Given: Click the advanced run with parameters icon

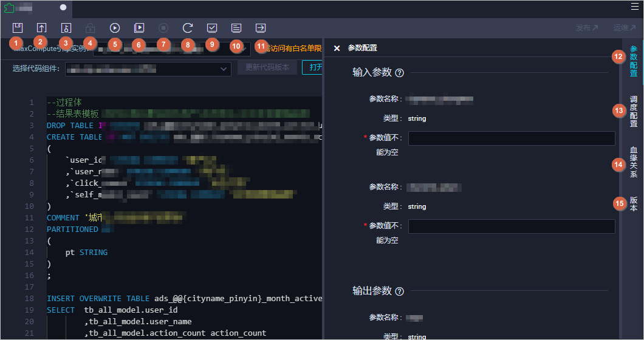Looking at the screenshot, I should pos(139,27).
